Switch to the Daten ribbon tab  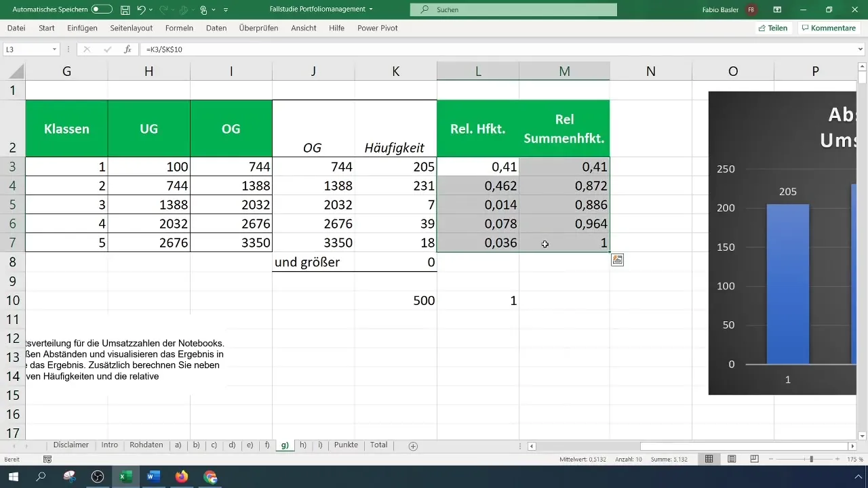216,28
